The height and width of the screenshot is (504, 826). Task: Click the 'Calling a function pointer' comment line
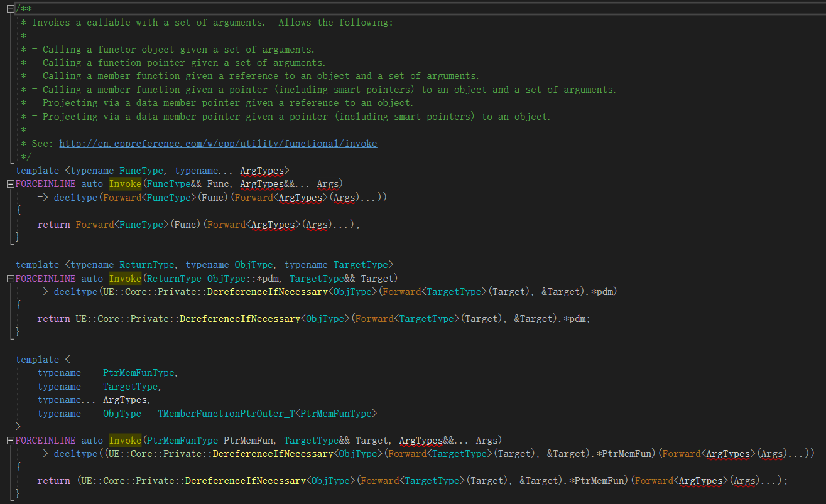pos(184,63)
